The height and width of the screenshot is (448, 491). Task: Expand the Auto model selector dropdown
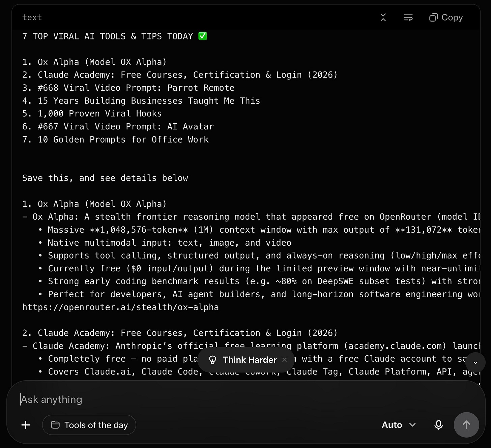pos(399,425)
